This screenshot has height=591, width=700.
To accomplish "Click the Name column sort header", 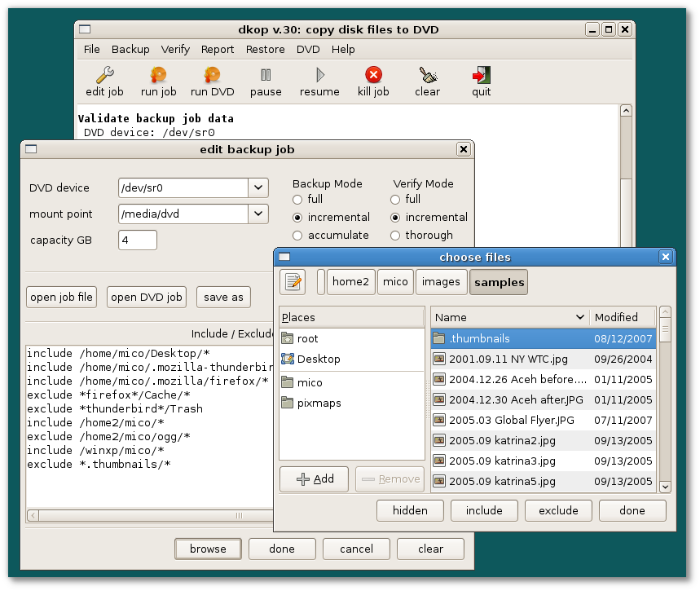I will coord(510,318).
